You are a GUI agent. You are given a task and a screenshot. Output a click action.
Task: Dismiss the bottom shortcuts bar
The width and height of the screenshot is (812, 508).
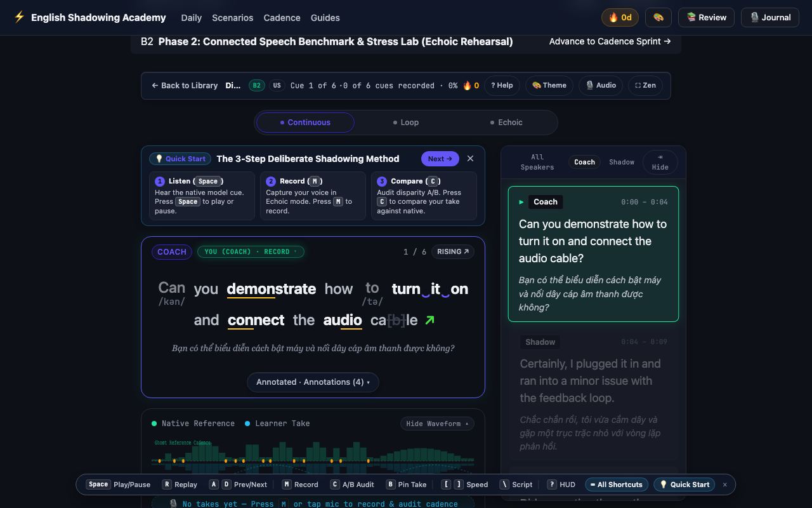click(725, 485)
